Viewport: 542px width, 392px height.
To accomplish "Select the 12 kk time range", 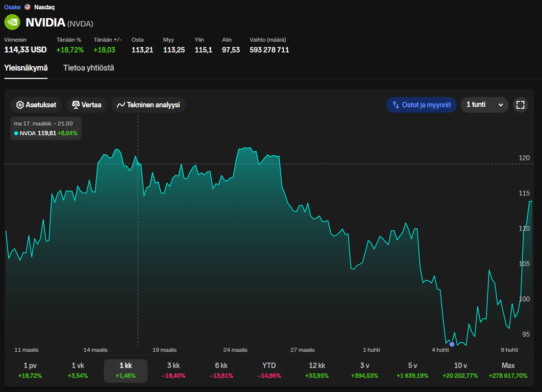I will click(x=317, y=370).
